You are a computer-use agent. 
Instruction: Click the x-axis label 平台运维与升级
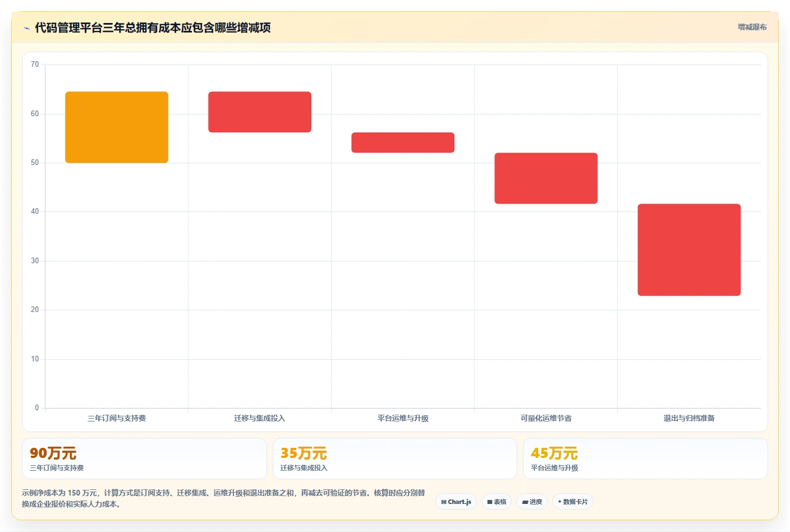[x=403, y=418]
